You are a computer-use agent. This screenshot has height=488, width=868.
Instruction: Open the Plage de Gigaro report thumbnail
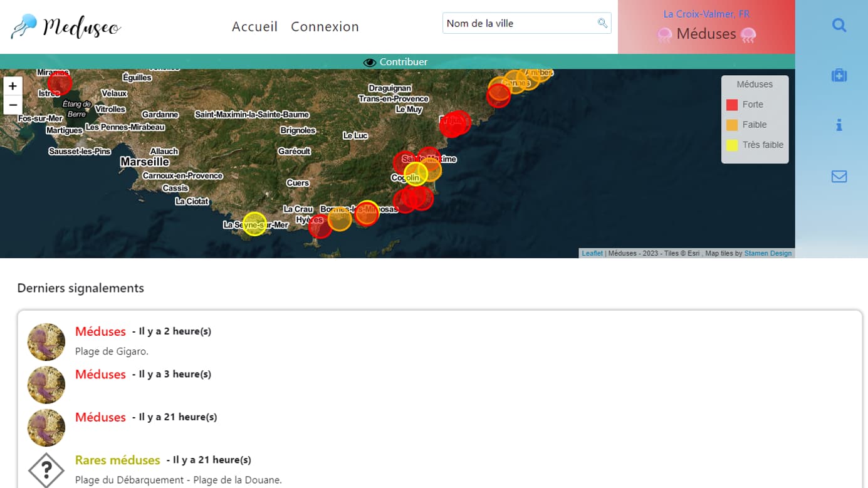[x=46, y=342]
